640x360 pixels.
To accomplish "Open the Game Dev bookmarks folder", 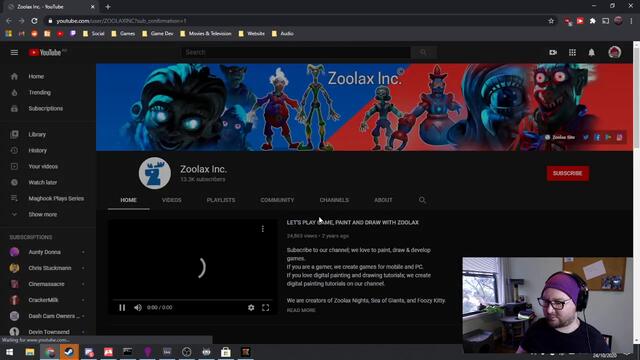I will point(158,33).
